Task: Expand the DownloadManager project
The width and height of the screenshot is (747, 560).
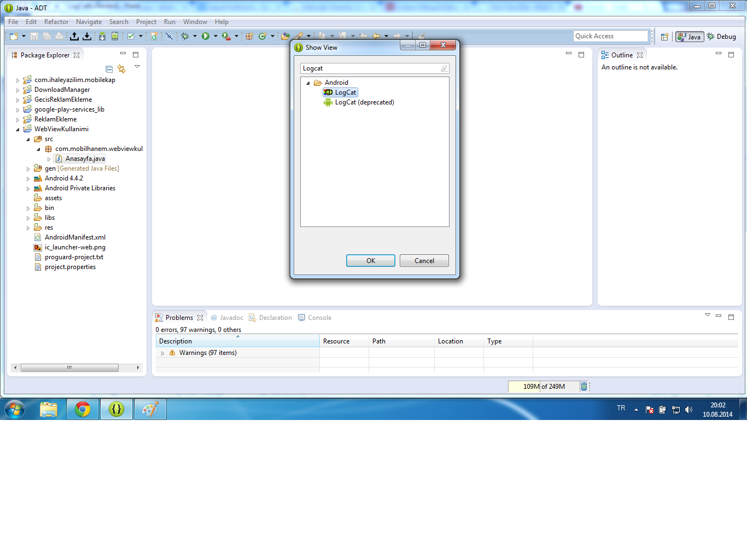Action: coord(17,90)
